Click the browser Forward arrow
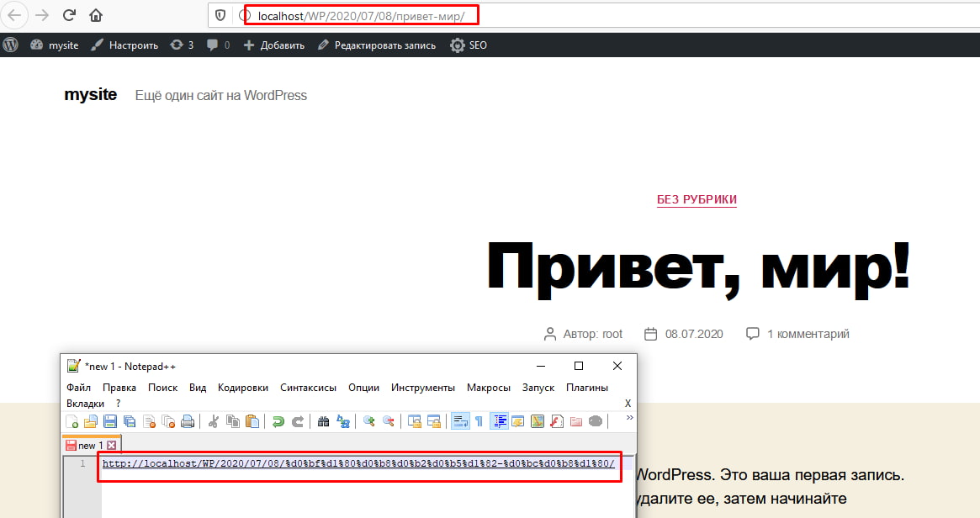 [42, 15]
